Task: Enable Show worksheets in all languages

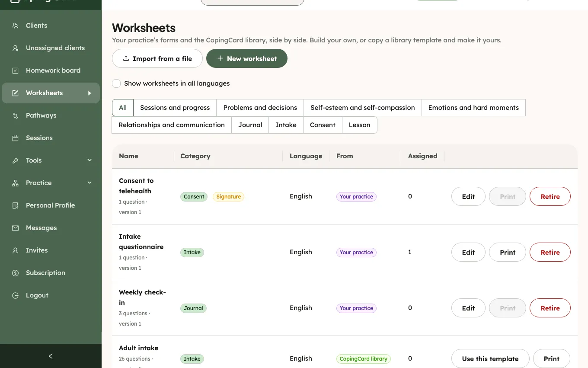Action: coord(116,83)
